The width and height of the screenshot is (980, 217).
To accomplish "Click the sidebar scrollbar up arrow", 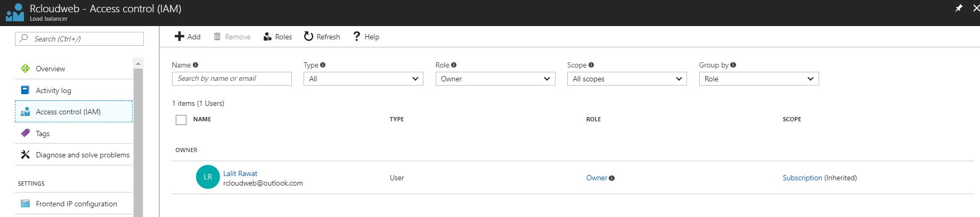I will (138, 63).
